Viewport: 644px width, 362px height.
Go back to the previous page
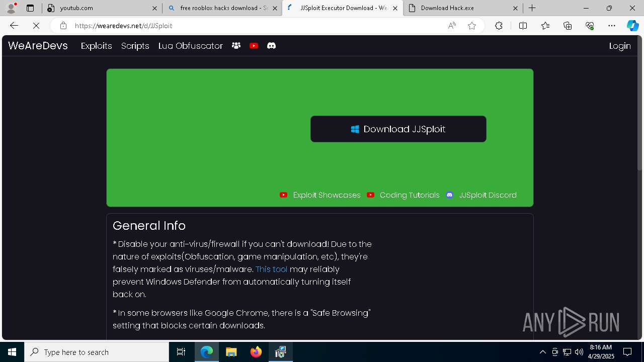click(14, 26)
